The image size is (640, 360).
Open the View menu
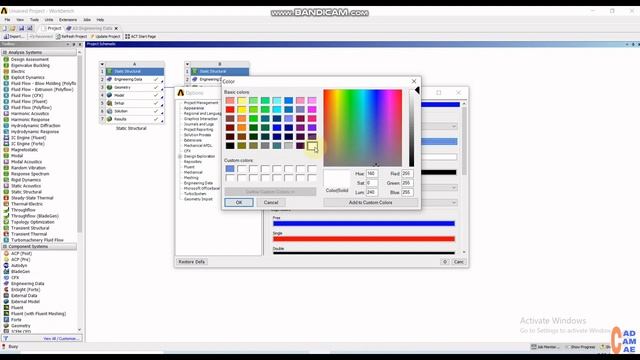click(x=20, y=20)
